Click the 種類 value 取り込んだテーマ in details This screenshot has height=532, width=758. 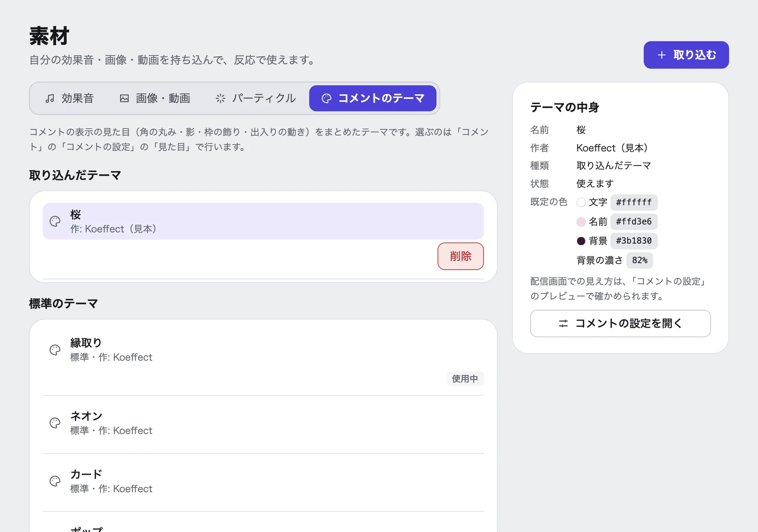click(614, 166)
